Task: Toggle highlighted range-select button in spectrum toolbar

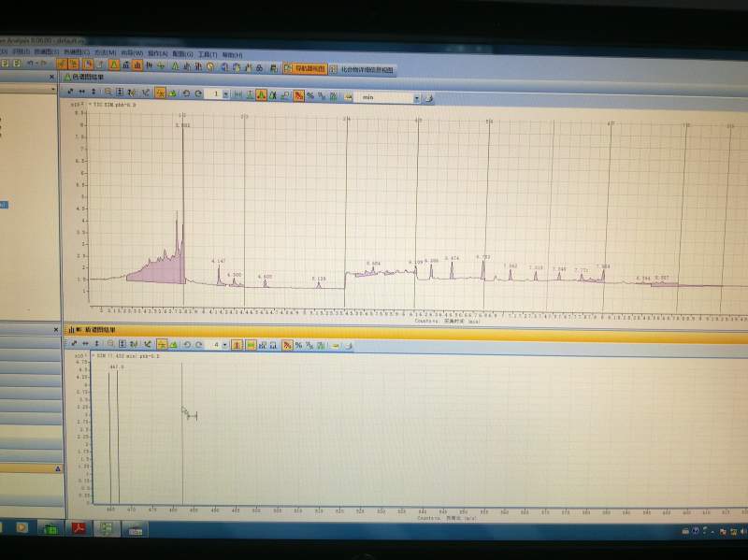Action: pyautogui.click(x=162, y=344)
